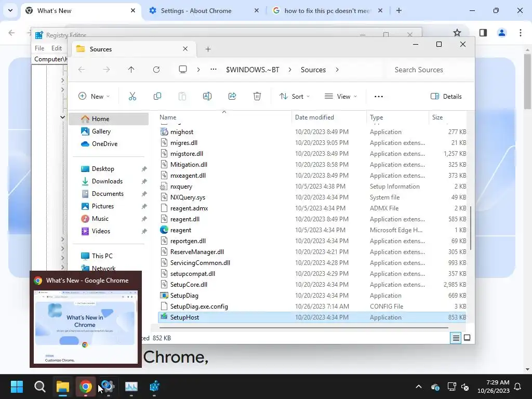Select the reagent Microsoft Edge file

click(312, 230)
